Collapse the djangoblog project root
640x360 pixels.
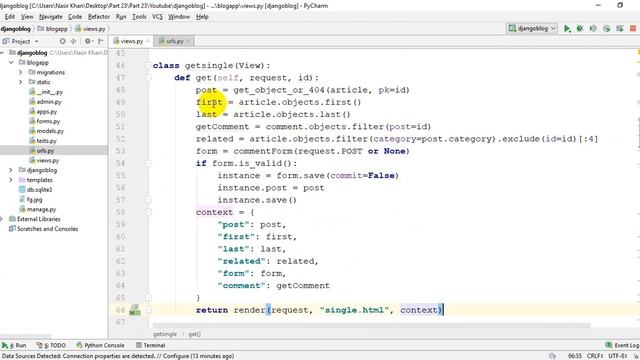2,53
